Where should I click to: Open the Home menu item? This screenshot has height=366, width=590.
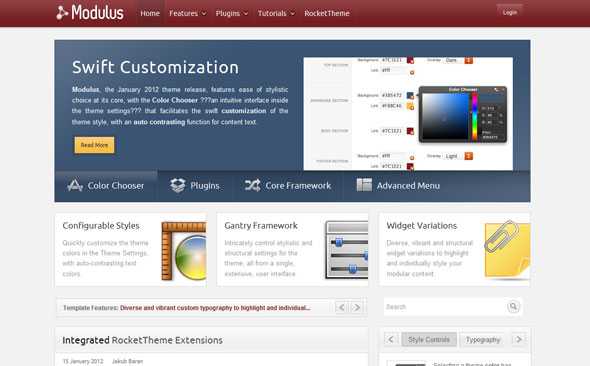coord(150,13)
